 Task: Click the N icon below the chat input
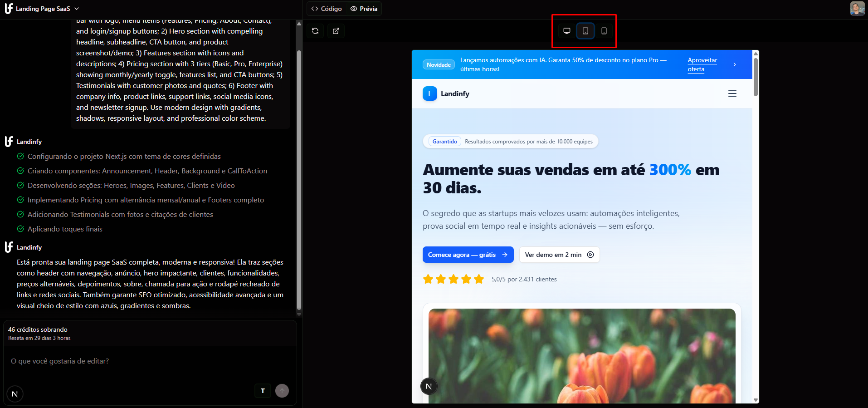15,394
